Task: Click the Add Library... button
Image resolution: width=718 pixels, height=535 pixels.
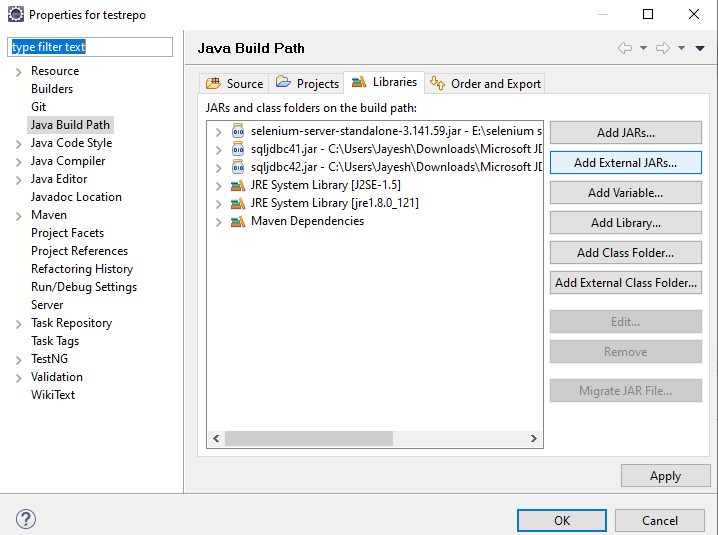Action: [x=626, y=223]
